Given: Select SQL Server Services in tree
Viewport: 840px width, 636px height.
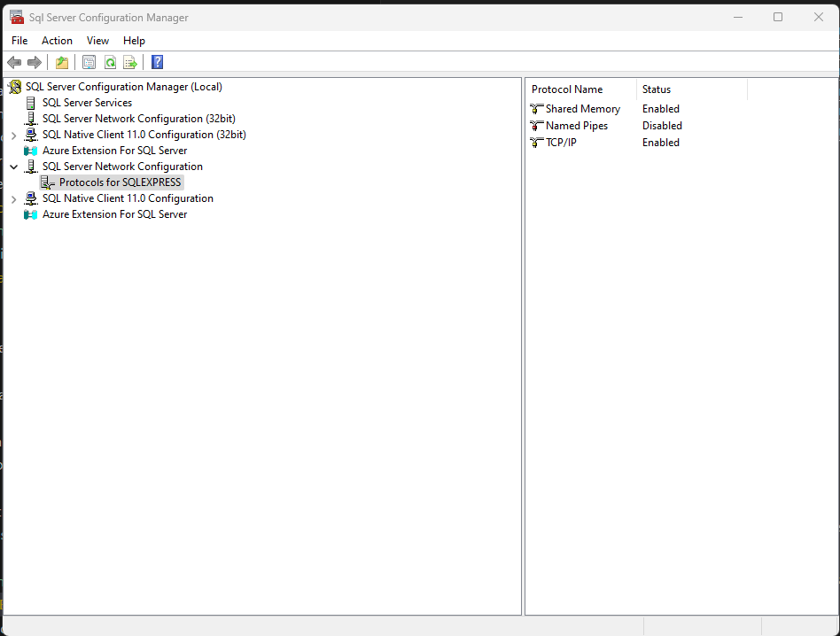Looking at the screenshot, I should (87, 103).
